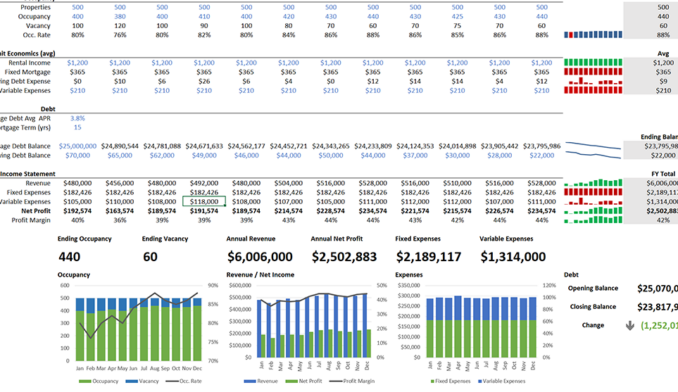The image size is (678, 392).
Task: Select the 3.8% average APR cell
Action: [78, 118]
